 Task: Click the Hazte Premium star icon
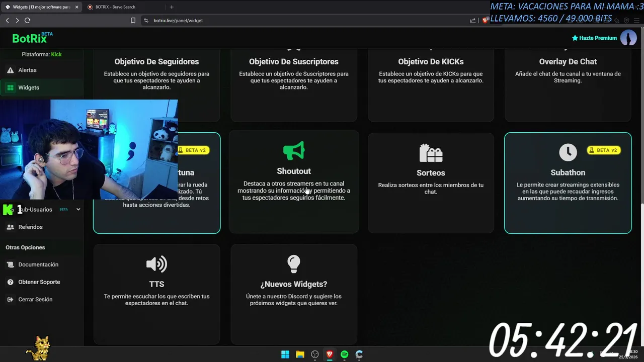click(x=575, y=38)
